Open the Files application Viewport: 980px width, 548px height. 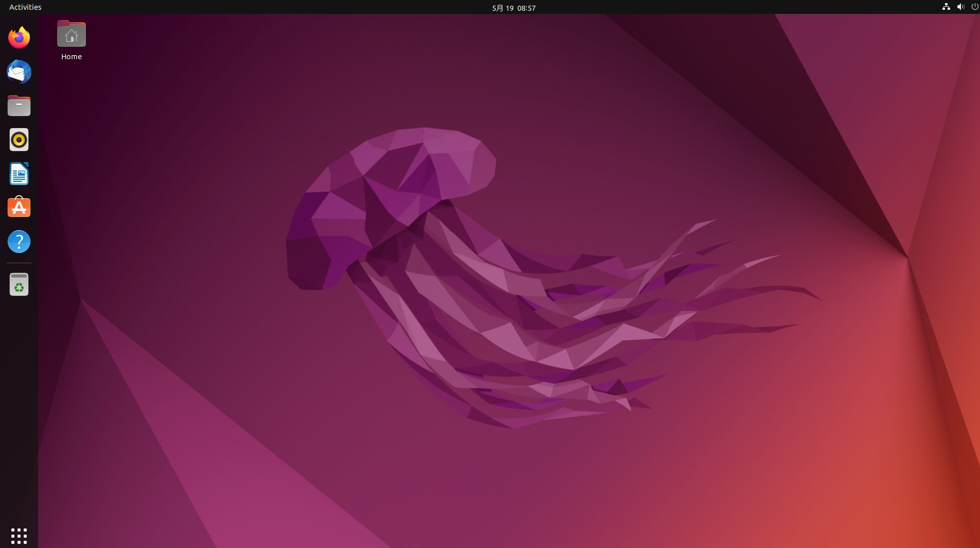19,106
